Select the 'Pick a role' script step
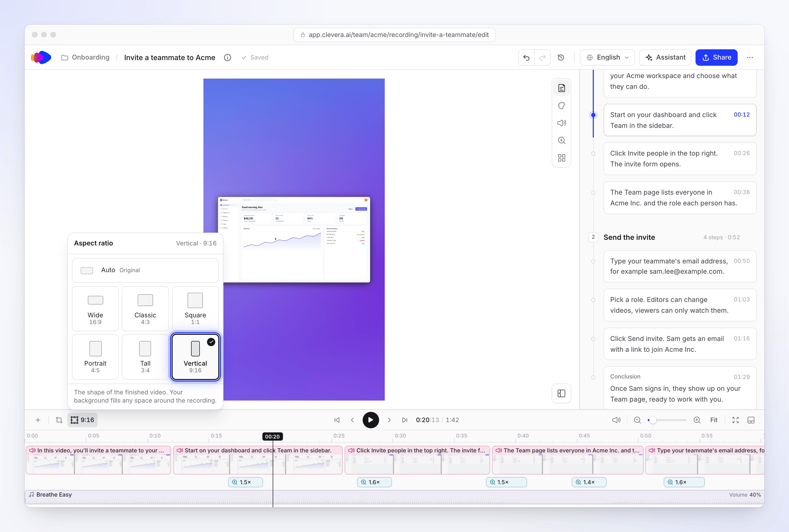The width and height of the screenshot is (789, 532). point(680,305)
